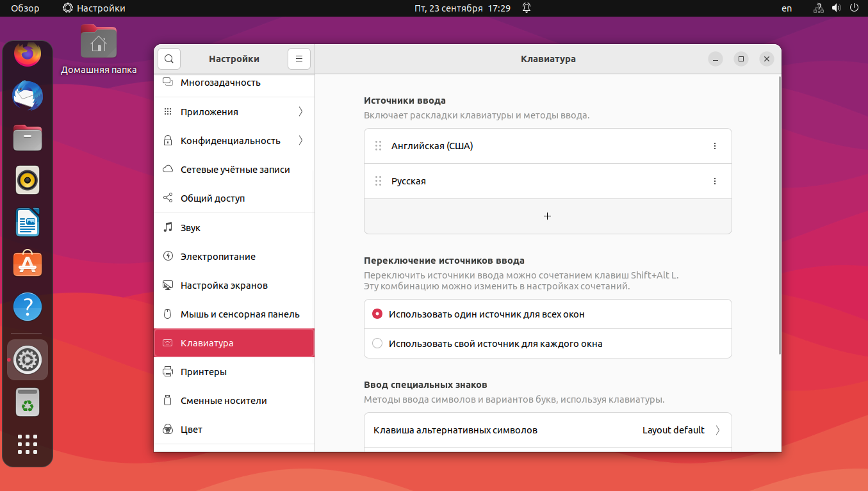
Task: Click the Обзор activities button
Action: coord(25,8)
